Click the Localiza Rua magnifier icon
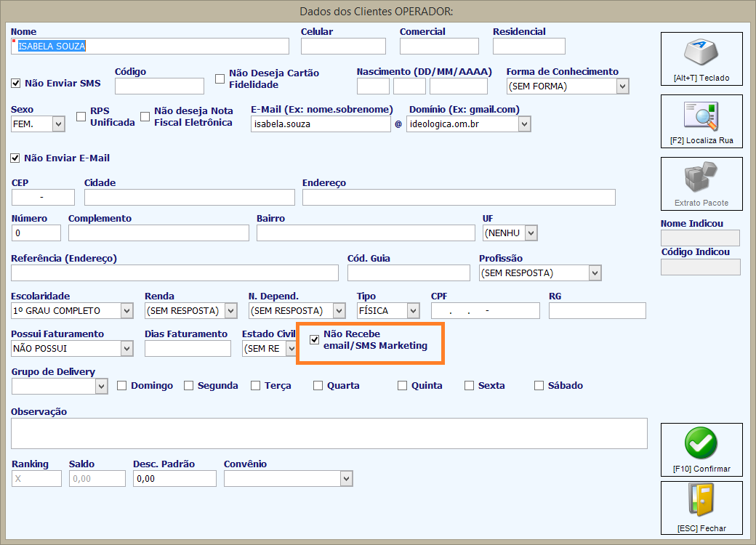Image resolution: width=756 pixels, height=545 pixels. point(701,116)
